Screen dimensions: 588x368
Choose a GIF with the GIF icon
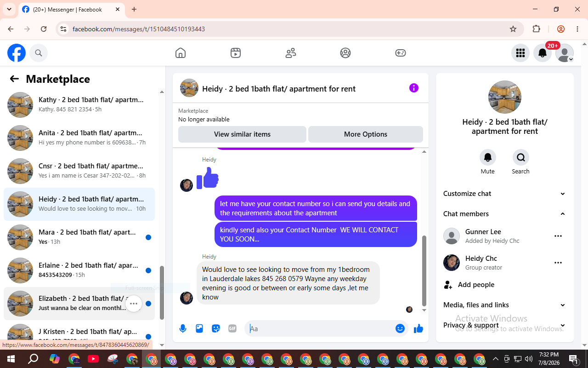pyautogui.click(x=232, y=328)
